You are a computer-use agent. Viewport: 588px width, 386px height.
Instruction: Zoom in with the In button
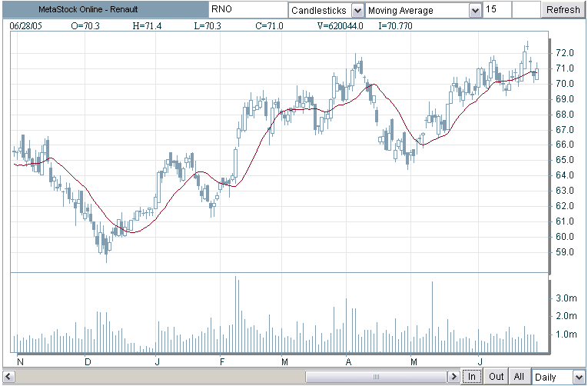[x=472, y=376]
